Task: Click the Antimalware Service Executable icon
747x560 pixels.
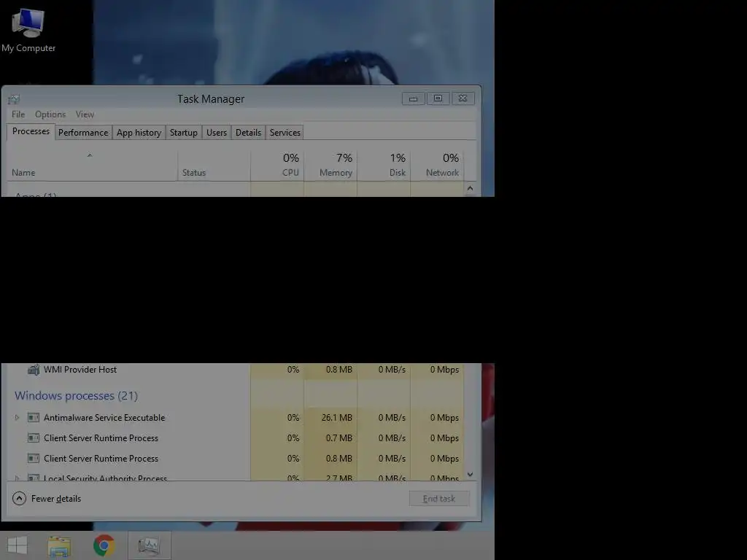Action: coord(34,418)
